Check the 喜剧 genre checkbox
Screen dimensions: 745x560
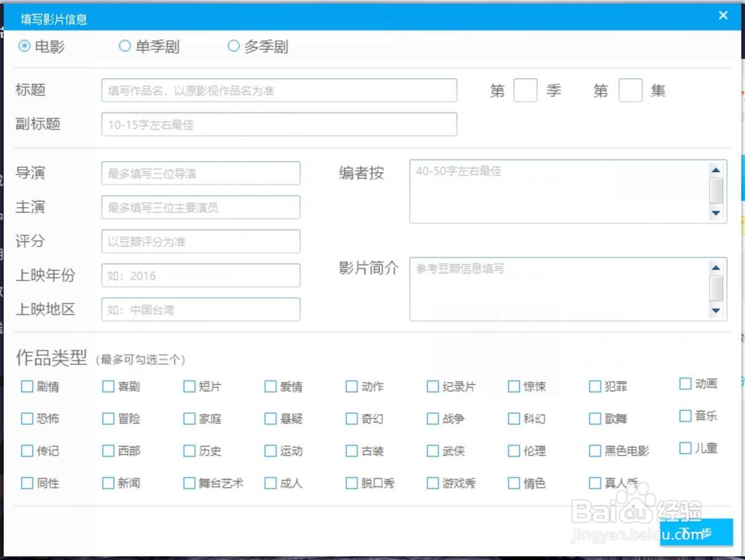point(108,386)
